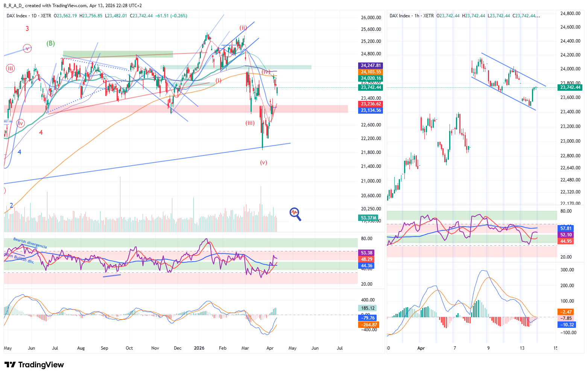
Task: Select the orange 24,103.55 moving average label
Action: (371, 72)
